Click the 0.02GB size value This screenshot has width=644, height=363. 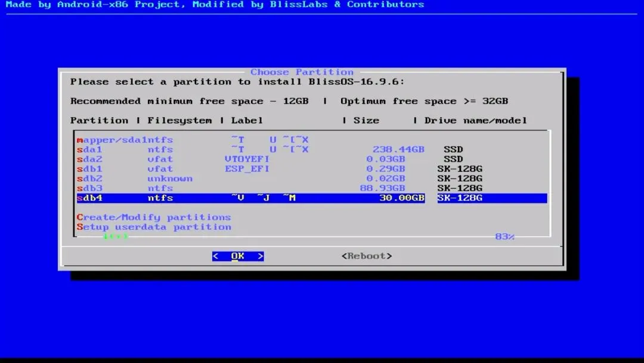tap(385, 179)
